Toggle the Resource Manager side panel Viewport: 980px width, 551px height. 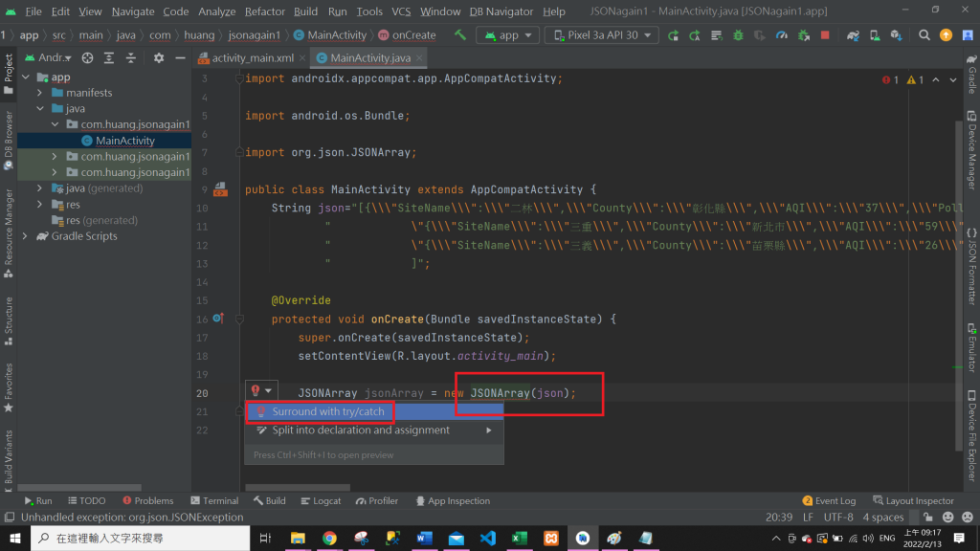8,233
